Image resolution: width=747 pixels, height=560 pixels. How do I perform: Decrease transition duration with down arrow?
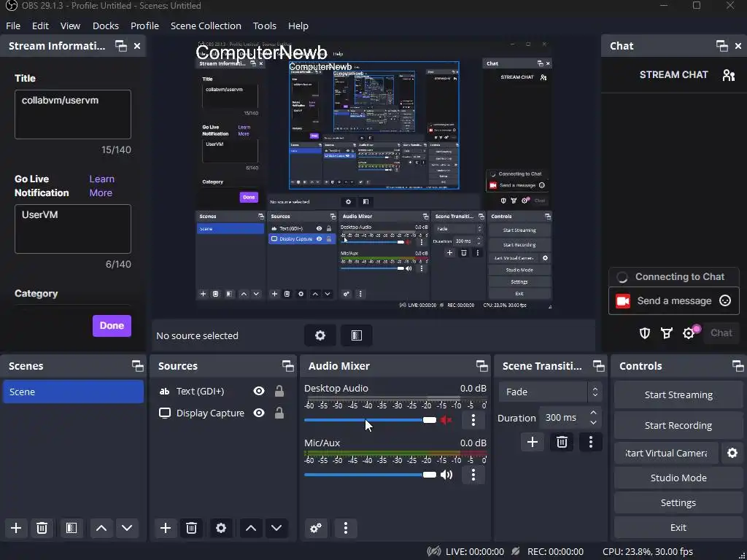pos(593,423)
